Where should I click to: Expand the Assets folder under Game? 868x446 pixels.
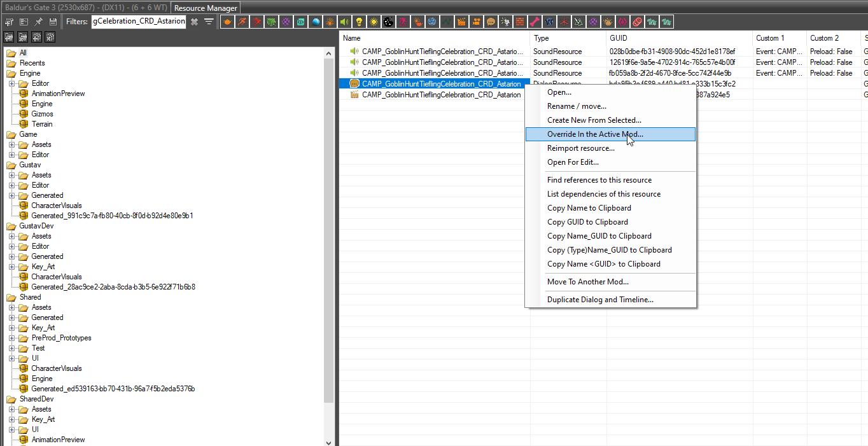click(x=11, y=144)
